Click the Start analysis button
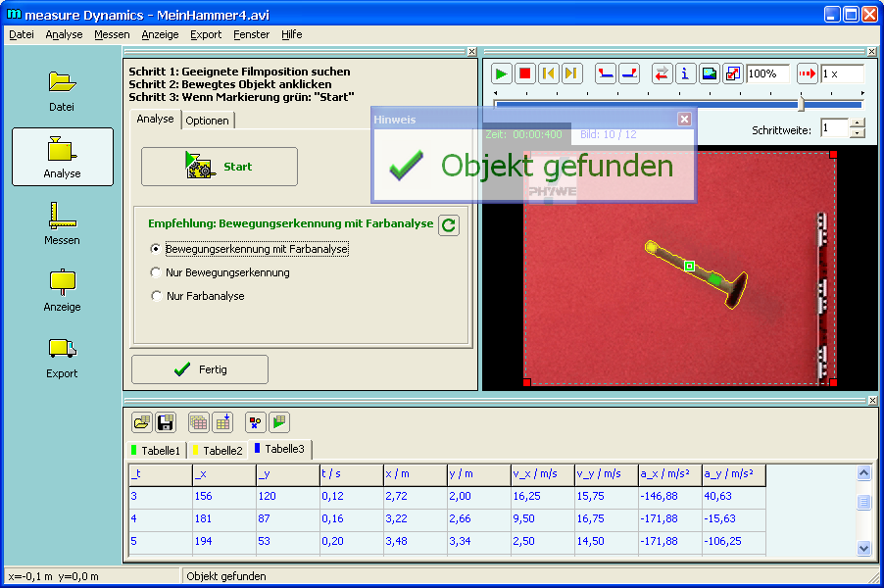 (220, 167)
